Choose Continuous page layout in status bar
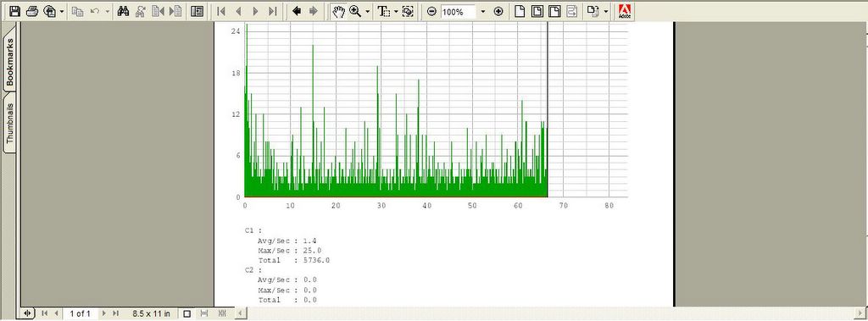 [204, 313]
